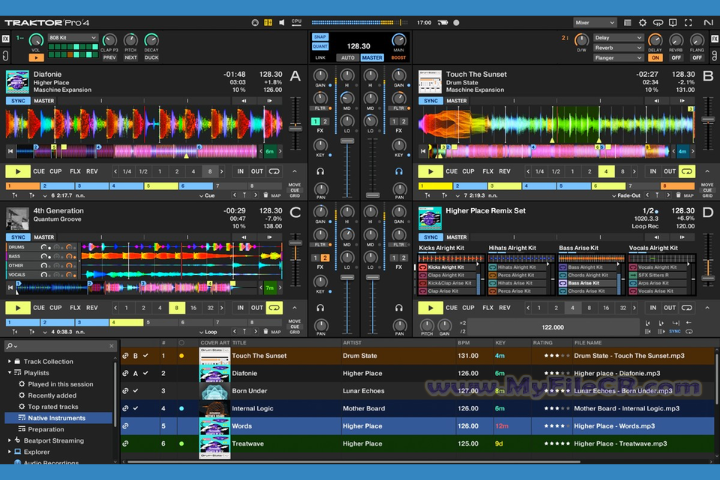The width and height of the screenshot is (720, 480).
Task: Click the DUCK button
Action: [152, 58]
